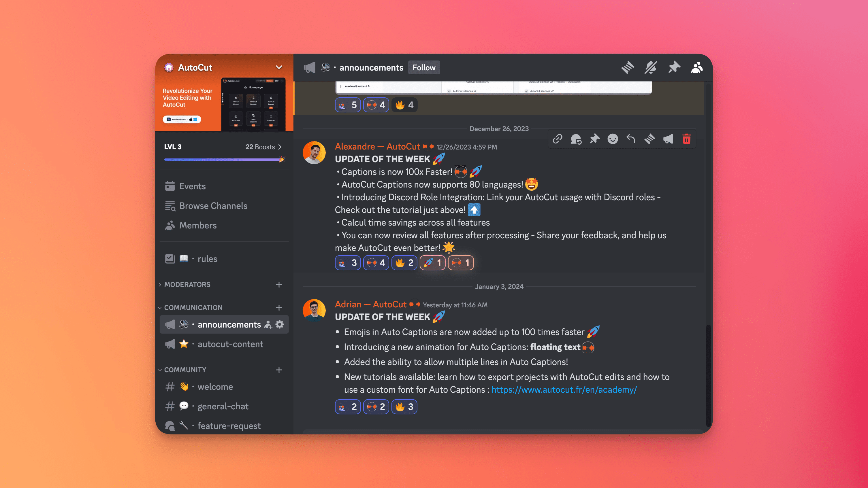Click Adrian — AutoCut username
Viewport: 868px width, 488px height.
click(371, 304)
